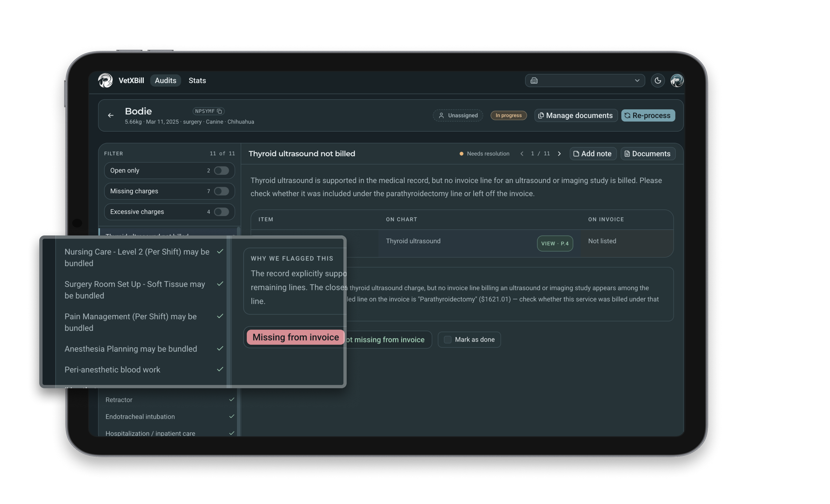Open the Audits tab
Image resolution: width=830 pixels, height=504 pixels.
click(x=166, y=80)
